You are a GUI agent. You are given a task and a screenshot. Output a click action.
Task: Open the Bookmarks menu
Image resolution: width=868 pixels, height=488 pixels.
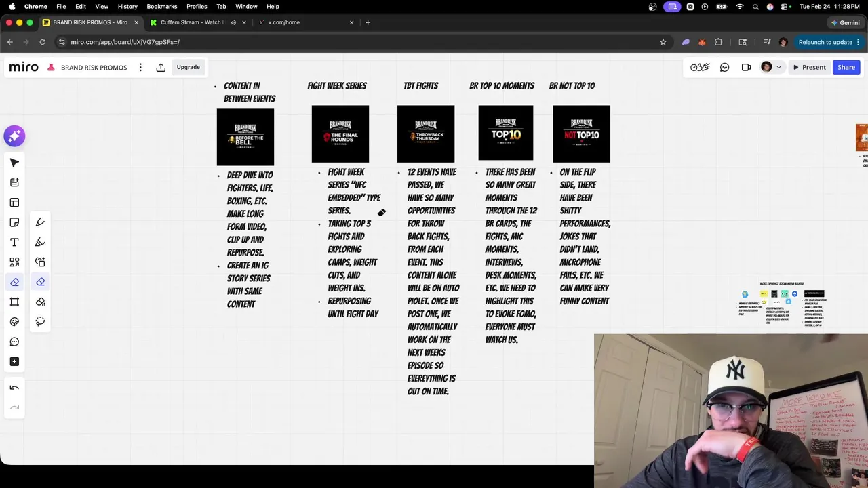point(162,6)
